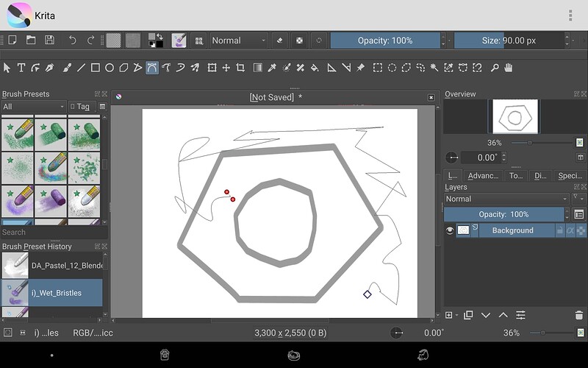Click the Undo arrow in the toolbar

(x=72, y=40)
